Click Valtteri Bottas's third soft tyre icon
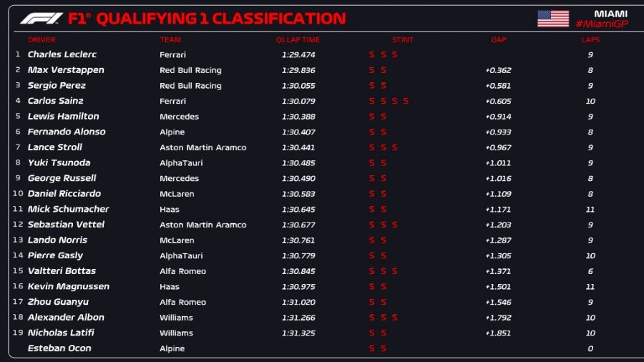The image size is (644, 362). click(x=394, y=271)
